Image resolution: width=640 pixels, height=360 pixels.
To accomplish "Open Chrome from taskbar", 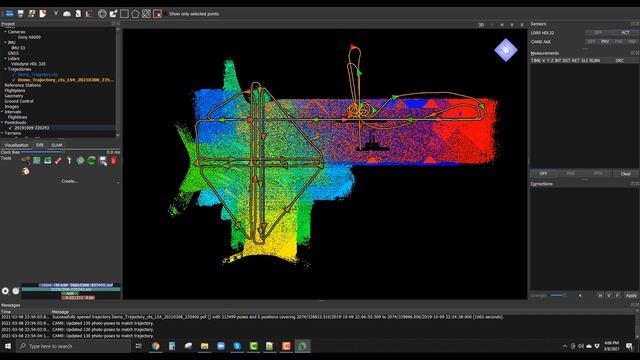I will (156, 346).
